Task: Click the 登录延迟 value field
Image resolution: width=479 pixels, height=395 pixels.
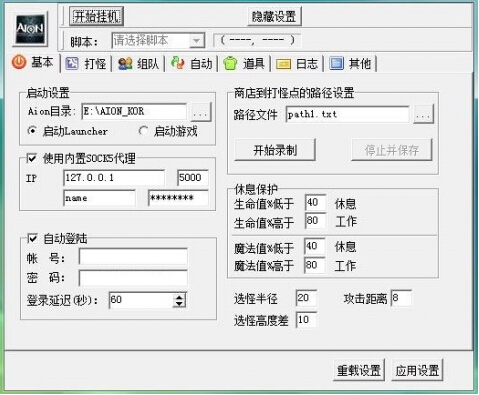Action: click(x=141, y=300)
